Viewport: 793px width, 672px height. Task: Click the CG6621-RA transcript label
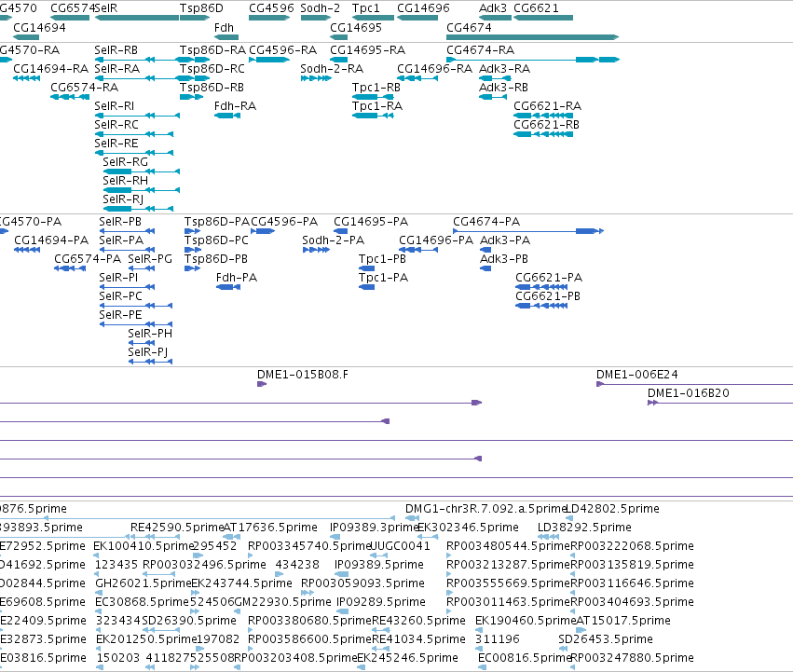(548, 106)
